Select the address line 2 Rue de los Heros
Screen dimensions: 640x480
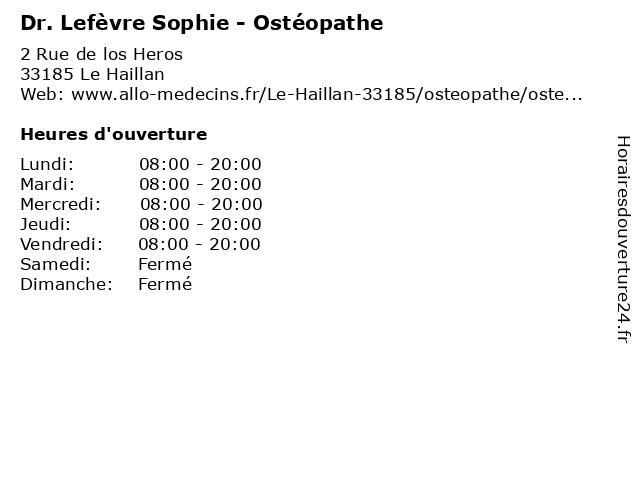(102, 54)
